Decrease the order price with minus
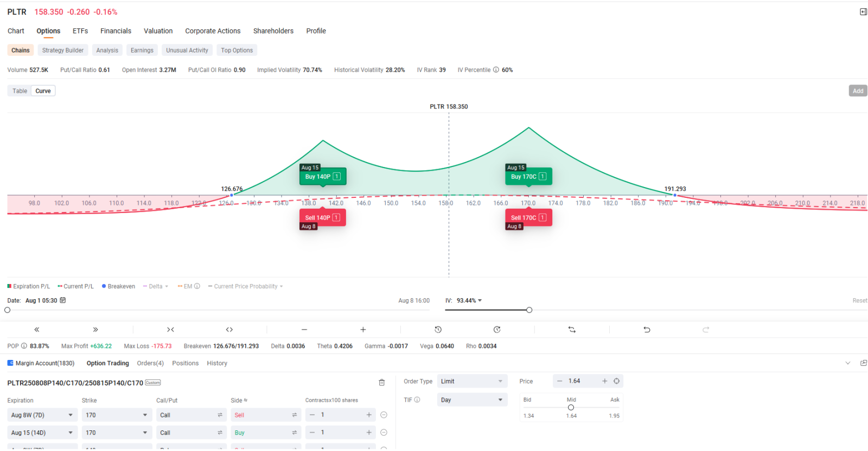Image resolution: width=868 pixels, height=451 pixels. click(x=560, y=381)
